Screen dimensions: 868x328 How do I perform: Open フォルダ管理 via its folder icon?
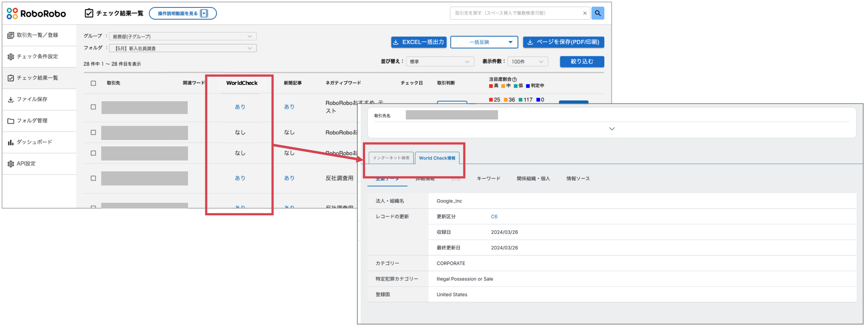[11, 121]
